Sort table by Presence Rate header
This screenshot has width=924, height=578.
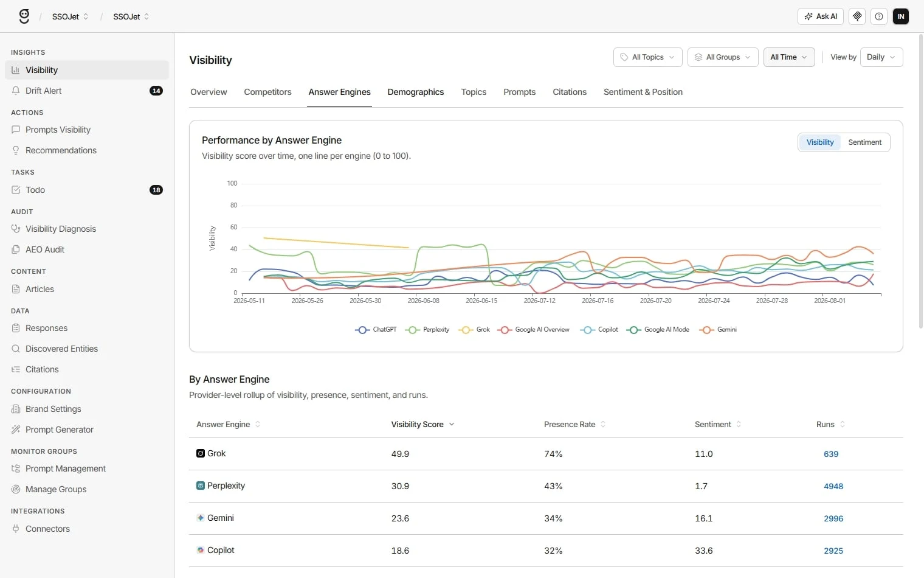click(x=574, y=425)
